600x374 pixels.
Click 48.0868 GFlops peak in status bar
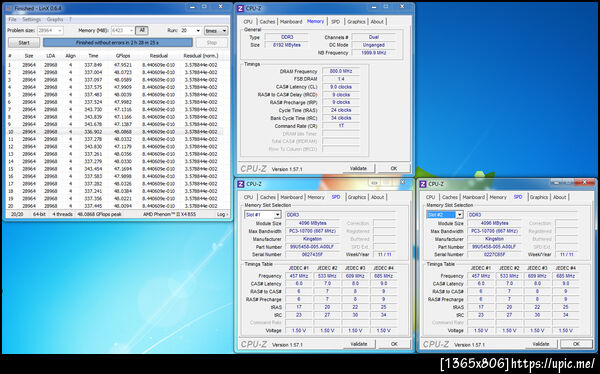[x=99, y=214]
